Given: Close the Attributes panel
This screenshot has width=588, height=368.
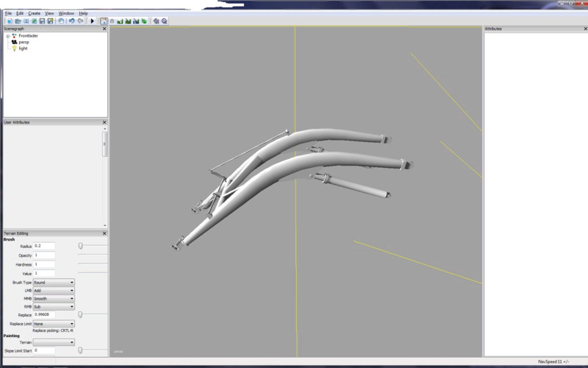Looking at the screenshot, I should click(584, 29).
